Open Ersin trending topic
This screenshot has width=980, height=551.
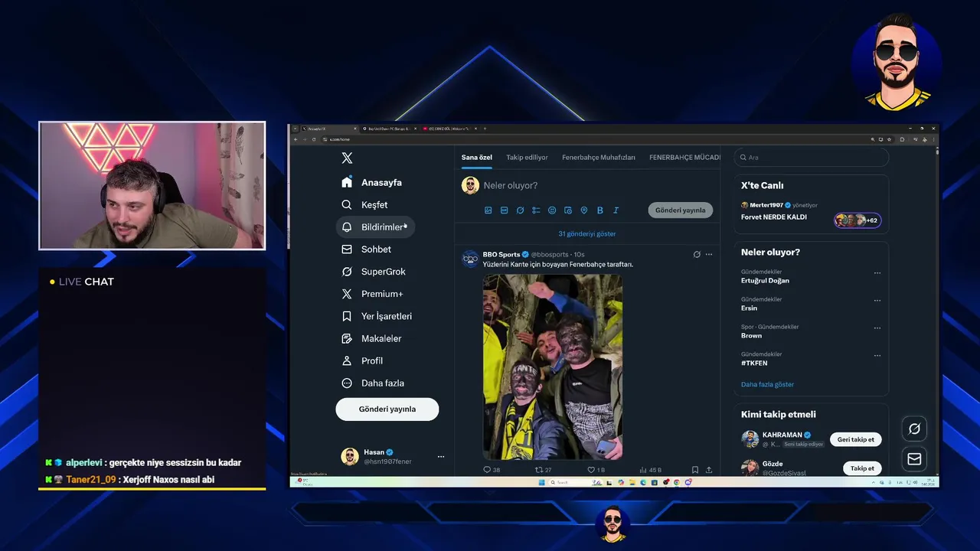tap(749, 308)
